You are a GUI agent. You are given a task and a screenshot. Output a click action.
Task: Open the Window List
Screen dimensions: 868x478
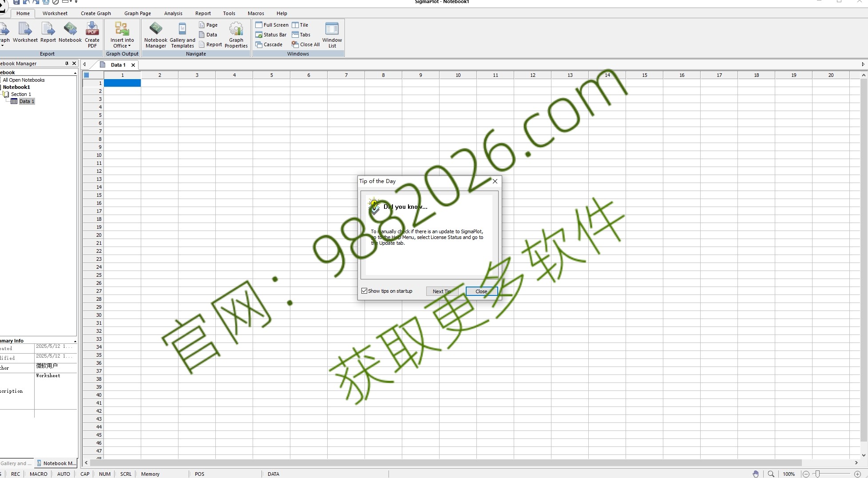click(x=332, y=35)
